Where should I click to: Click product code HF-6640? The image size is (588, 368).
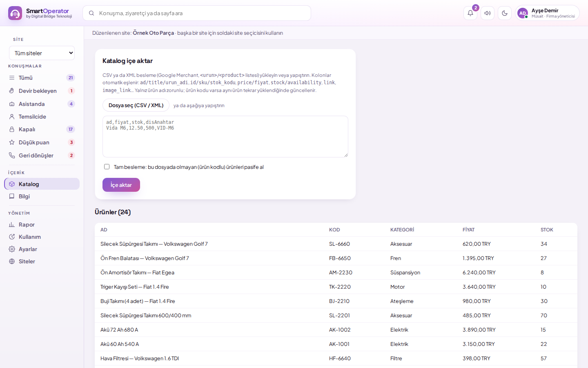click(x=340, y=358)
